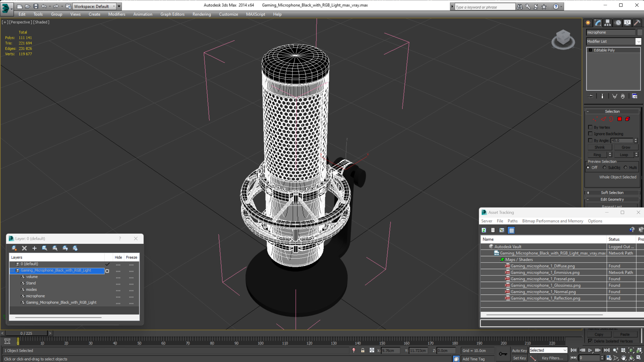The height and width of the screenshot is (362, 644).
Task: Select the Polygon sub-object level icon
Action: (x=619, y=119)
